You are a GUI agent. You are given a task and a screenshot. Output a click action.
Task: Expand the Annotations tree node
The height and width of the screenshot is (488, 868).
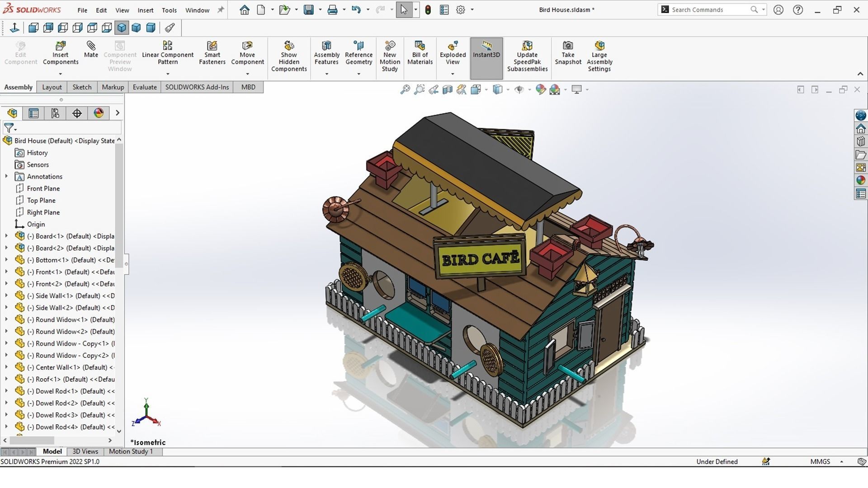click(x=6, y=176)
